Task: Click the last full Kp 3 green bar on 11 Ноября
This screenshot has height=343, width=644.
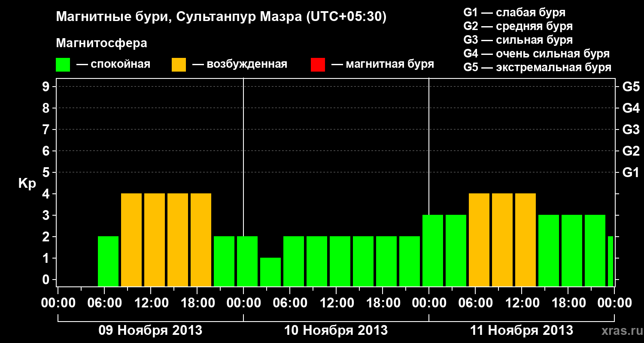Action: 595,250
